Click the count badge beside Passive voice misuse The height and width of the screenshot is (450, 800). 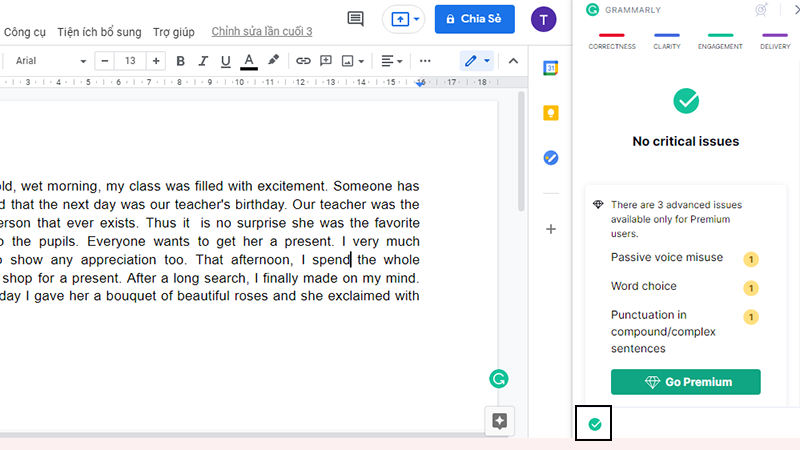(751, 260)
